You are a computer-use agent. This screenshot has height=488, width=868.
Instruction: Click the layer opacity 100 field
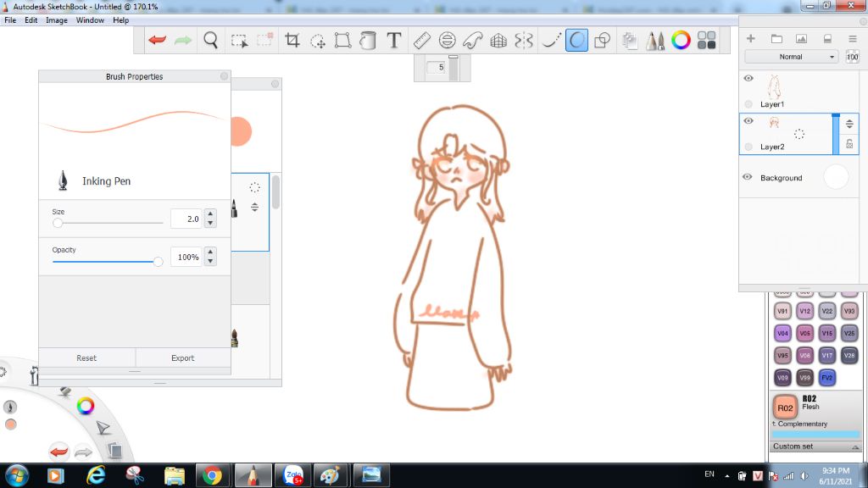tap(852, 57)
